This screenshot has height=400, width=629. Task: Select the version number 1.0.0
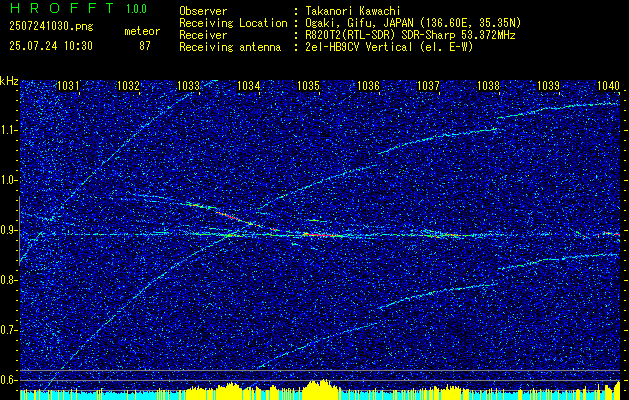[136, 9]
